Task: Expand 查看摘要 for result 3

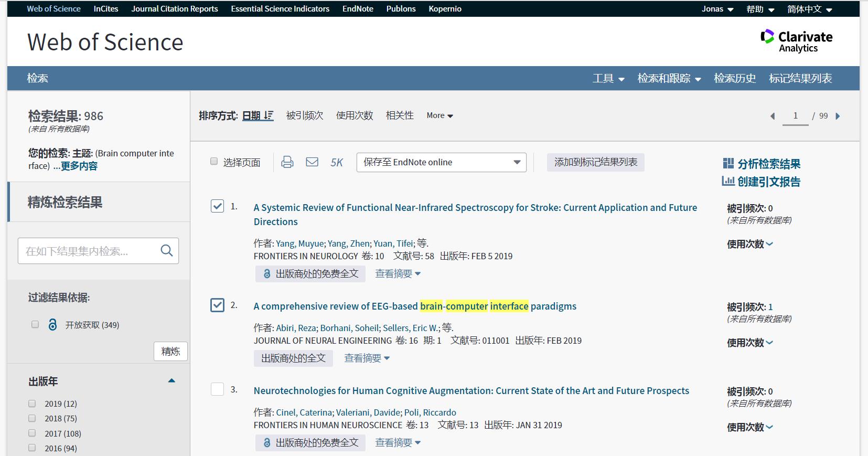Action: 398,442
